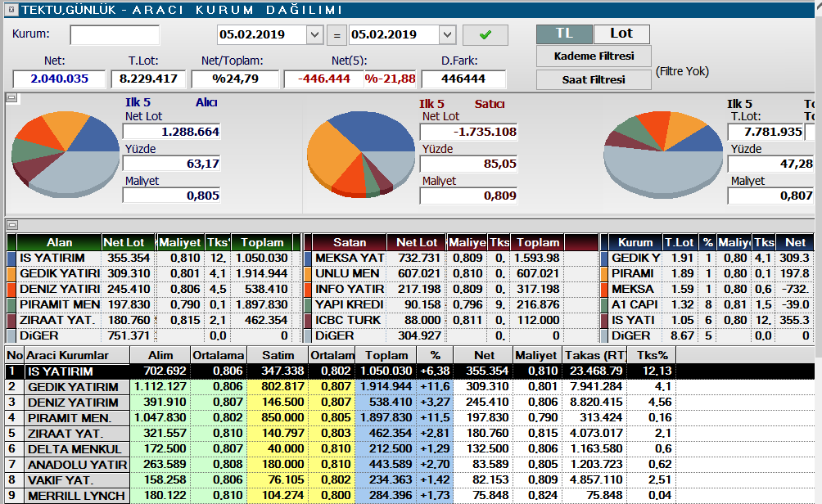Sort by the Satan column header

pyautogui.click(x=350, y=242)
